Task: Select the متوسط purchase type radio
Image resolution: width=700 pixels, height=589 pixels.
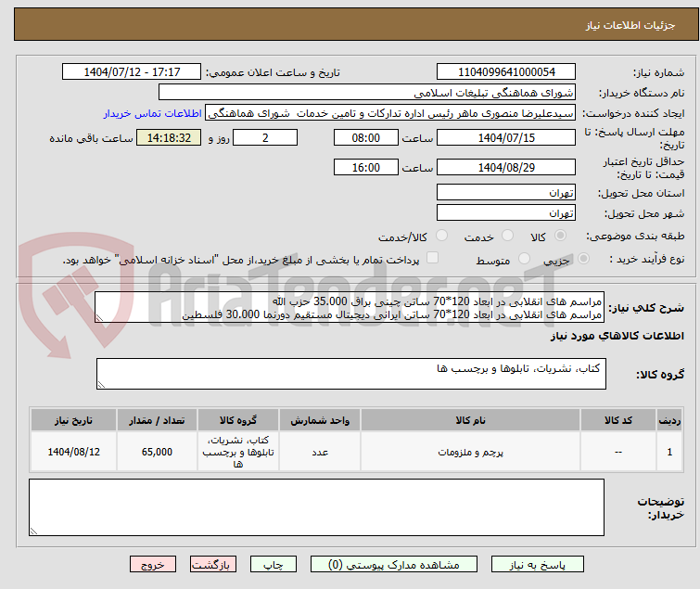Action: pos(524,259)
